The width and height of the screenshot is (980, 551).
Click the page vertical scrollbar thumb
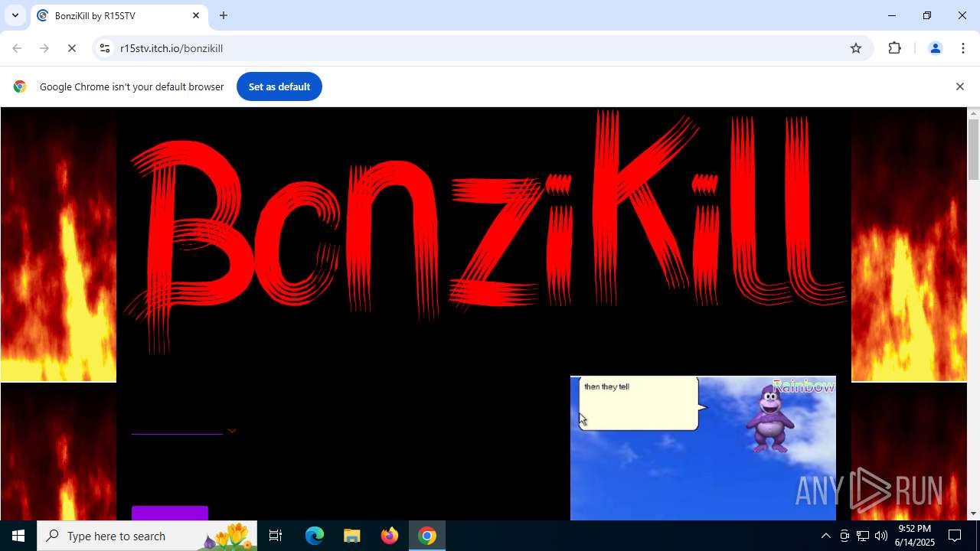973,149
